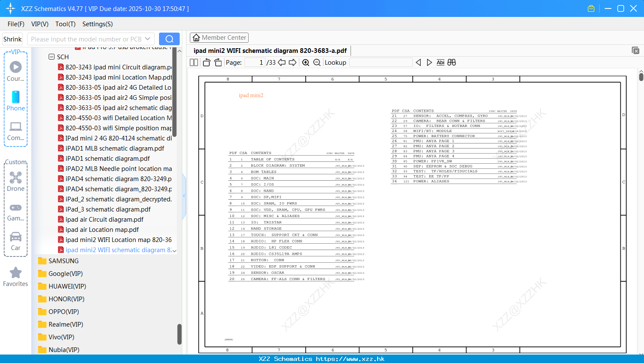The width and height of the screenshot is (644, 363).
Task: Open ipad air Circuit diagram.pdf
Action: [x=101, y=219]
